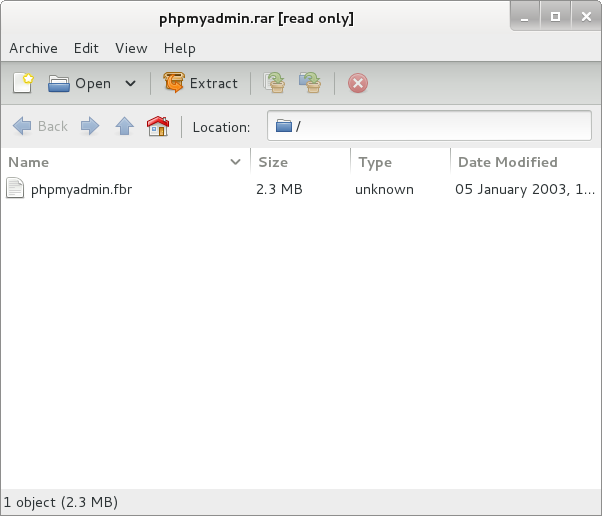Go back with the Back arrow
The height and width of the screenshot is (516, 602).
click(40, 126)
